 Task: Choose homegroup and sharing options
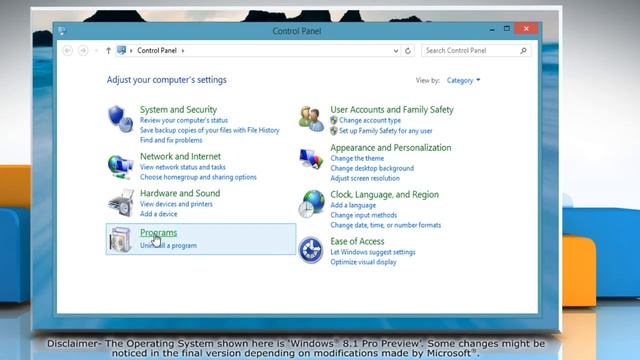coord(198,177)
